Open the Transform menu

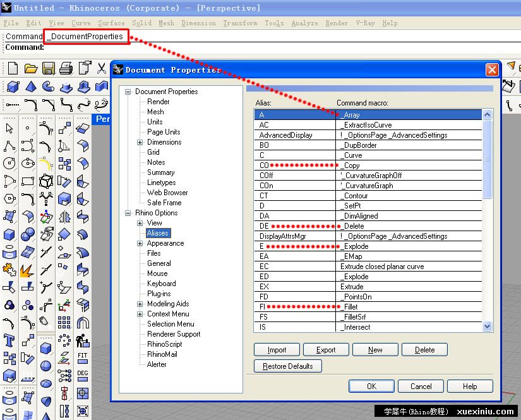pos(240,23)
